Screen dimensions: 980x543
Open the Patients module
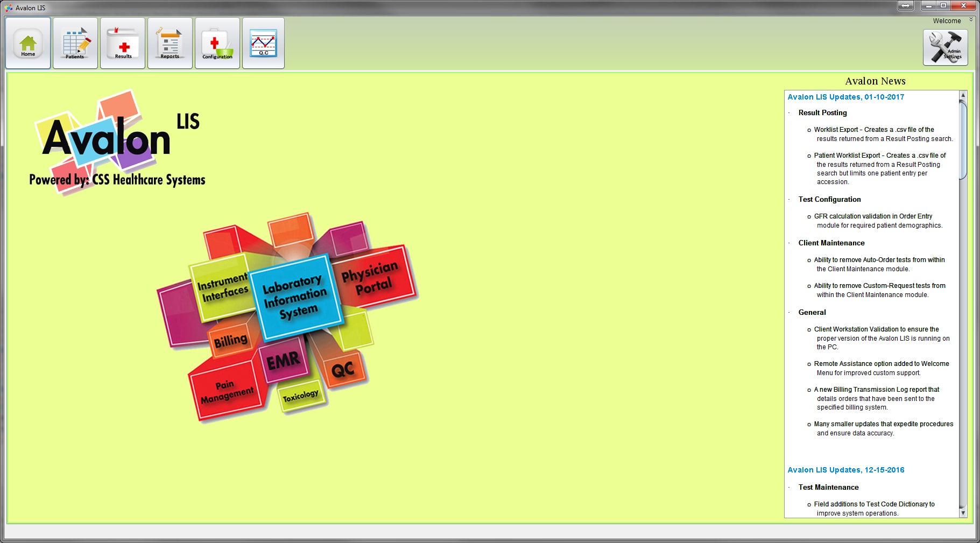[x=75, y=43]
